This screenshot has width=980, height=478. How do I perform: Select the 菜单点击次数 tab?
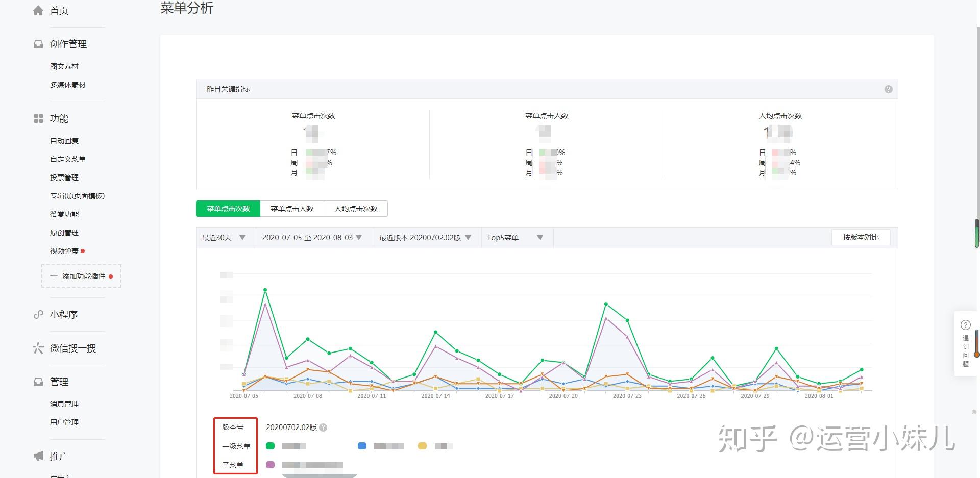tap(228, 209)
